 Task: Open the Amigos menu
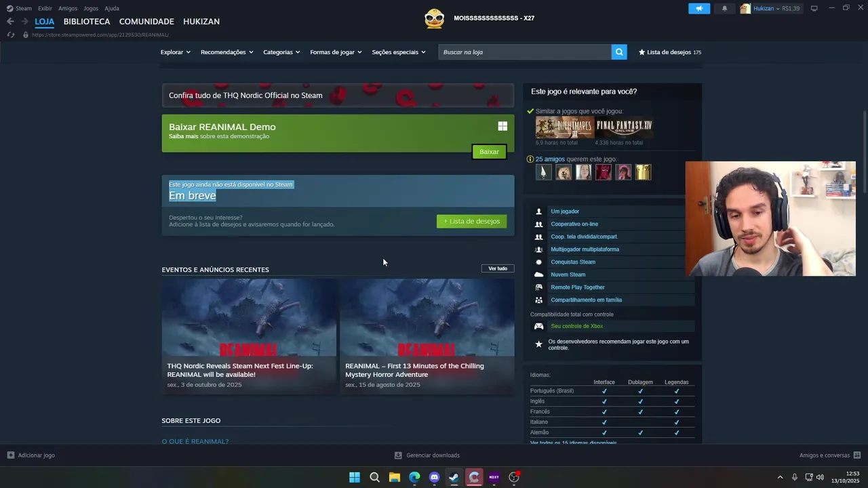[68, 8]
